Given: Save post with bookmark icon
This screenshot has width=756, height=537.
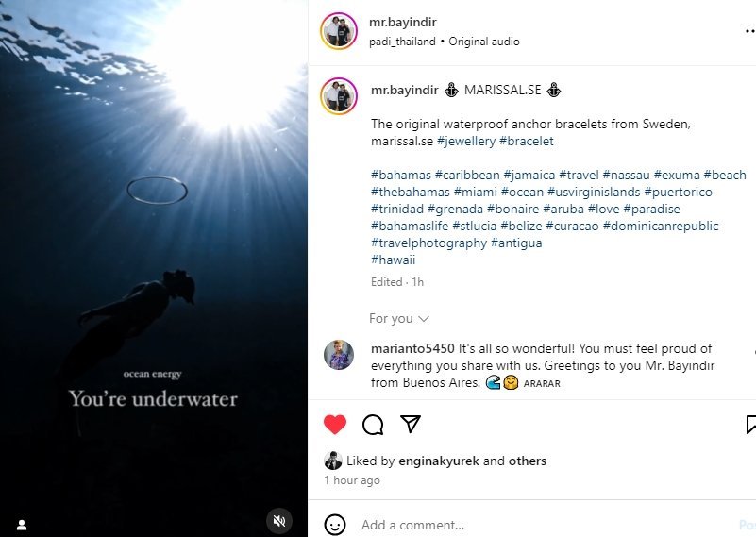Looking at the screenshot, I should (750, 425).
